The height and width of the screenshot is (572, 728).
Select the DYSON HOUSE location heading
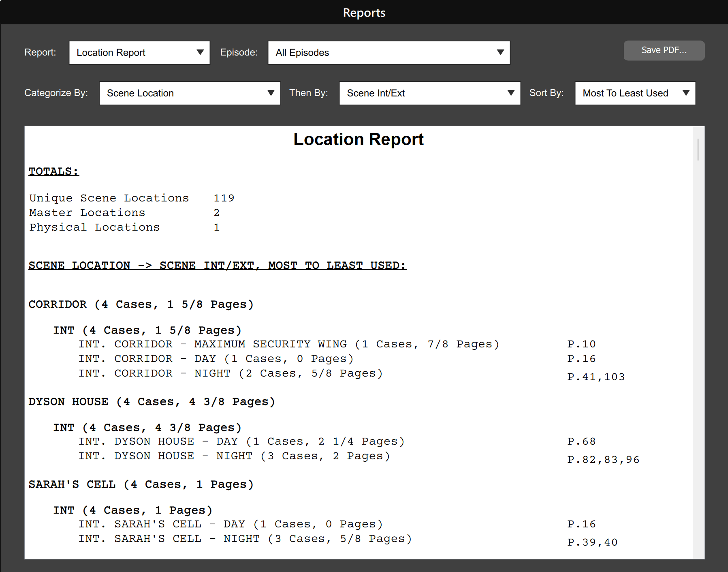(152, 402)
